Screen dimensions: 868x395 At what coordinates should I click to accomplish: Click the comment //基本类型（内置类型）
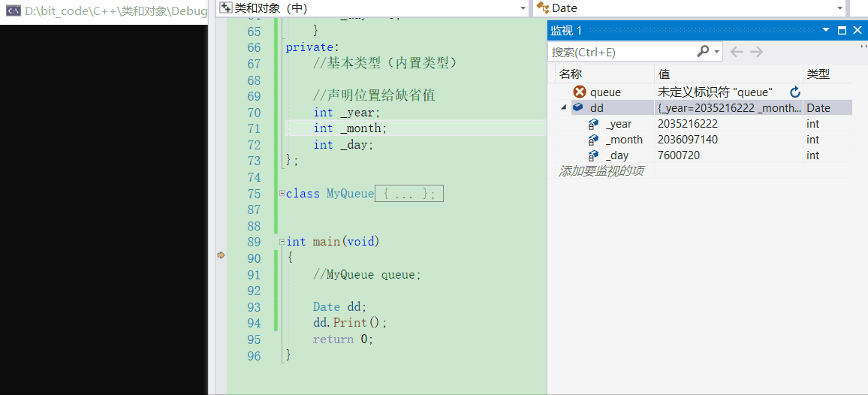(x=387, y=64)
